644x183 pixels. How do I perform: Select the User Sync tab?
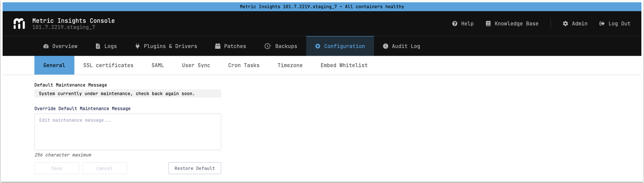point(196,65)
